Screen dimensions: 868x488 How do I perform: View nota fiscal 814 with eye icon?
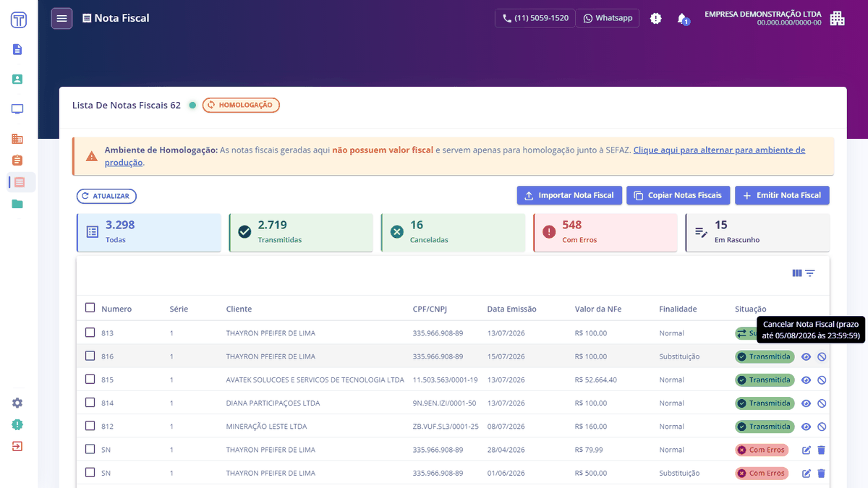click(x=807, y=403)
